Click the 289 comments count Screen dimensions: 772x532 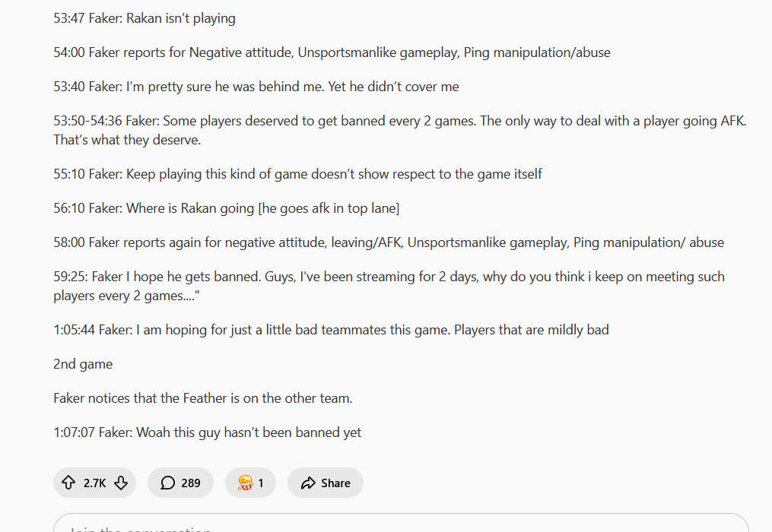pyautogui.click(x=191, y=483)
